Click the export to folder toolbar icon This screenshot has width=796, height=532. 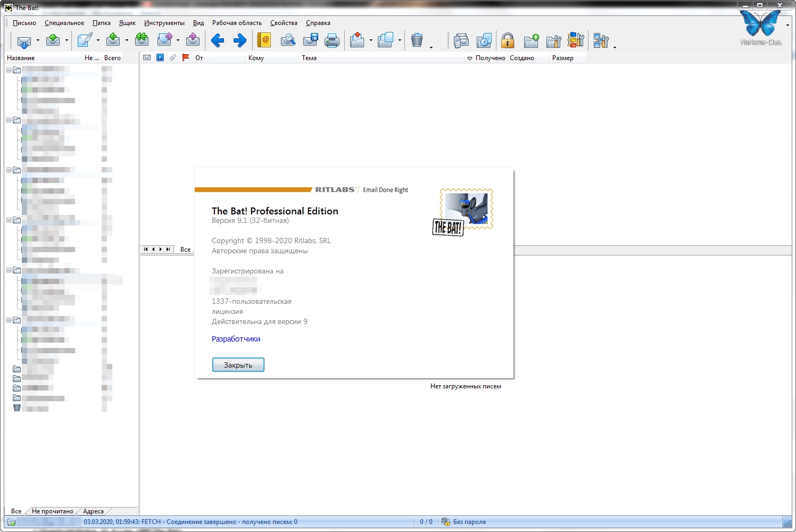coord(358,40)
